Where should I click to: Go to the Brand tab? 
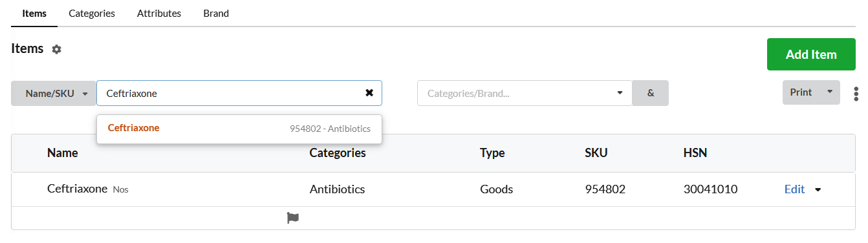tap(216, 13)
